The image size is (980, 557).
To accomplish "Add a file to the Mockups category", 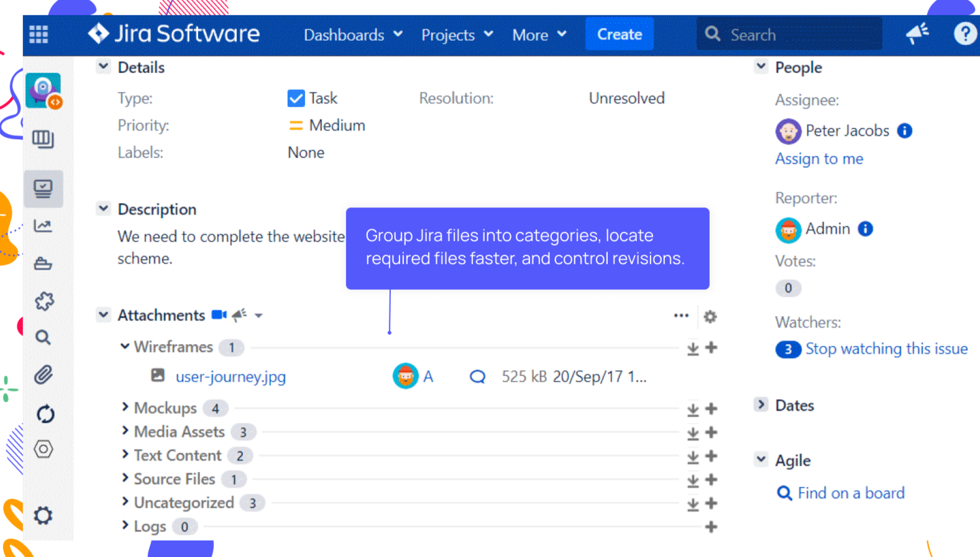I will click(x=712, y=409).
